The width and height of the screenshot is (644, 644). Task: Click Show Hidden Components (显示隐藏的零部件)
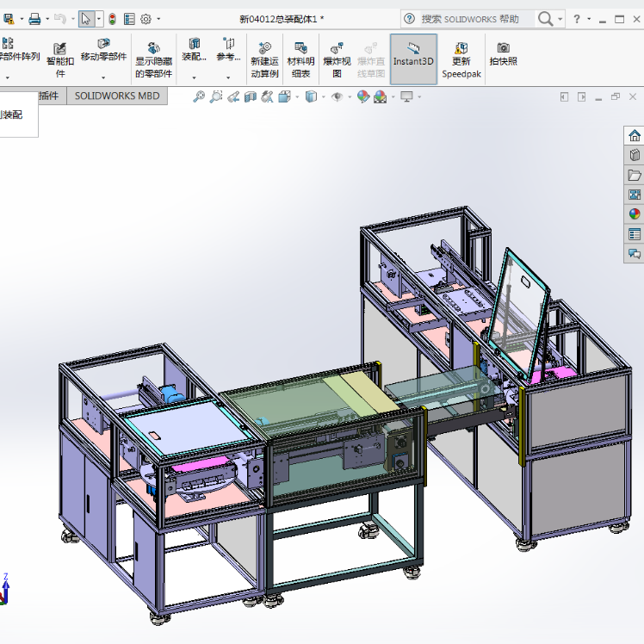click(x=153, y=60)
